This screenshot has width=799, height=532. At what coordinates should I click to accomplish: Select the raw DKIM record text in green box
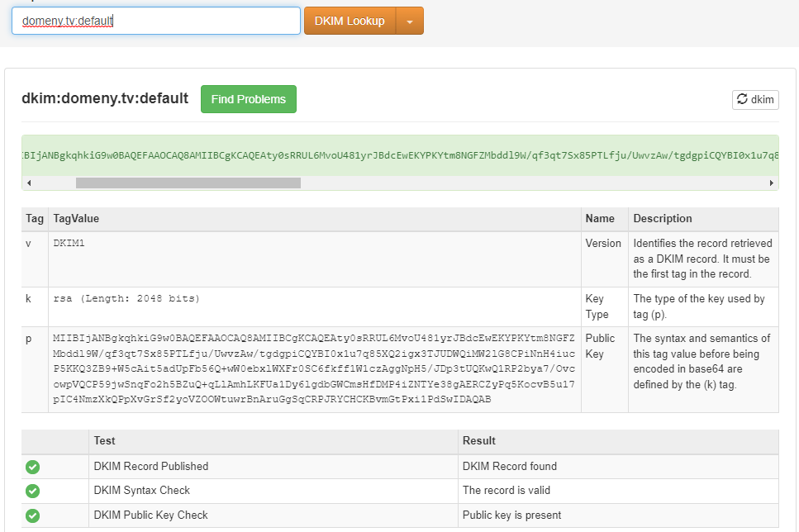400,155
